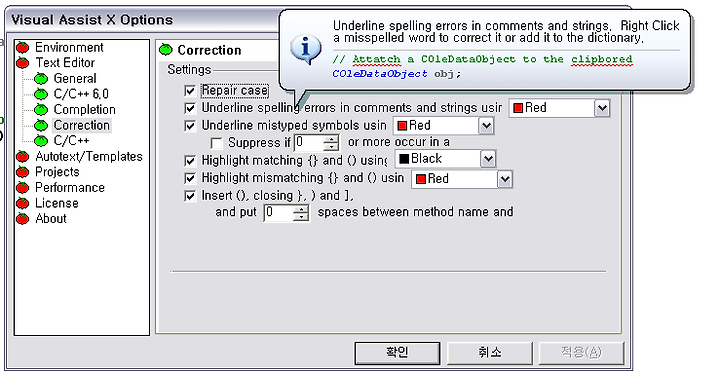Image resolution: width=720 pixels, height=374 pixels.
Task: Open mismatching braces Red color dropdown arrow
Action: coord(505,179)
